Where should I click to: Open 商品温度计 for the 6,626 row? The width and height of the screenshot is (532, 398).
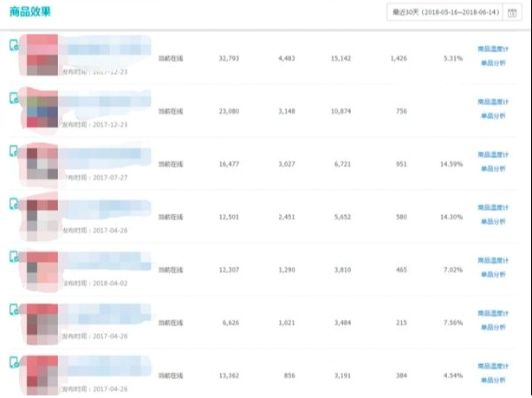pos(491,314)
